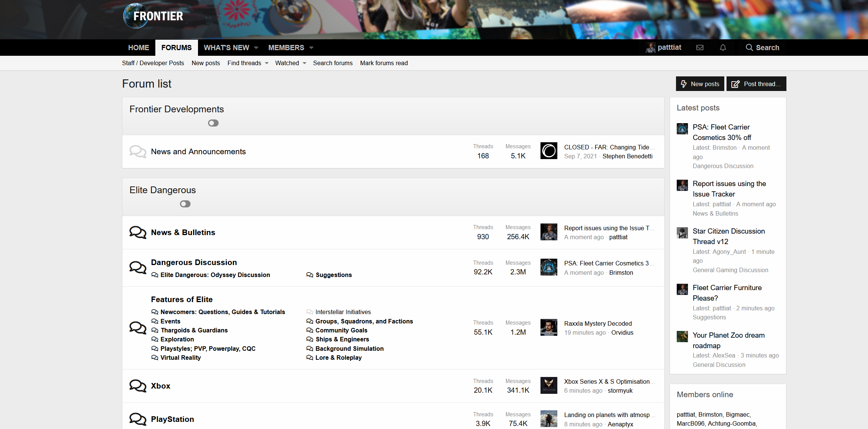Click the icon next to Thargoids & Guardians
Image resolution: width=868 pixels, height=429 pixels.
[x=155, y=330]
